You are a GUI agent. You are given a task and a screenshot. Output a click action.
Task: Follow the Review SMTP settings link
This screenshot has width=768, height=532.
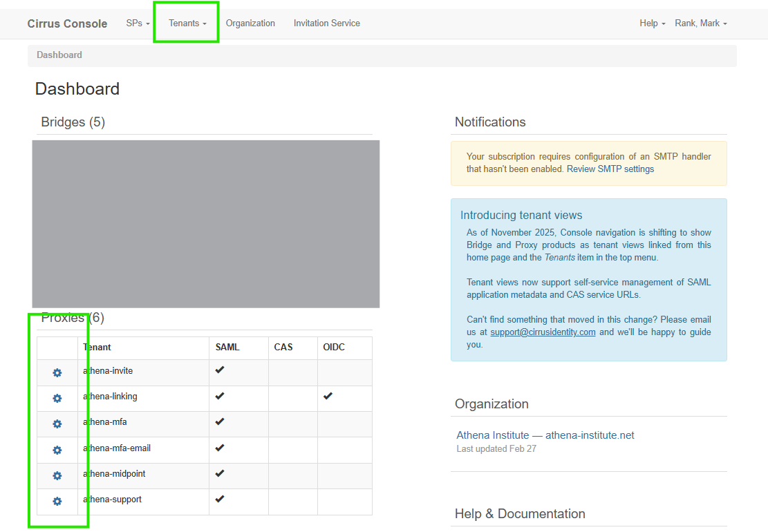point(610,169)
